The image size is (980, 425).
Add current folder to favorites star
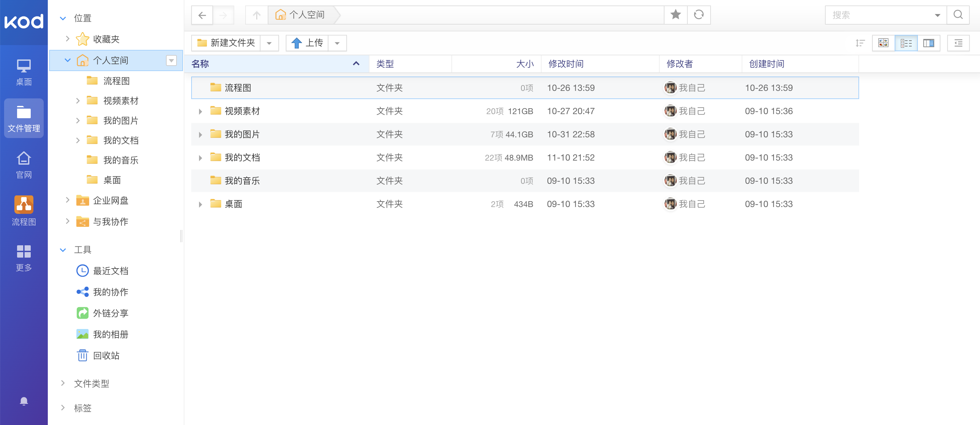(x=676, y=15)
